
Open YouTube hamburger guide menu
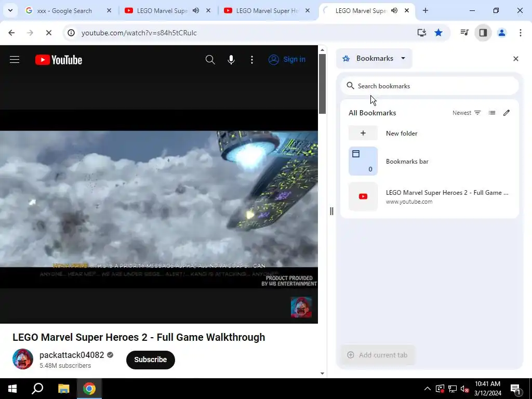[x=15, y=60]
